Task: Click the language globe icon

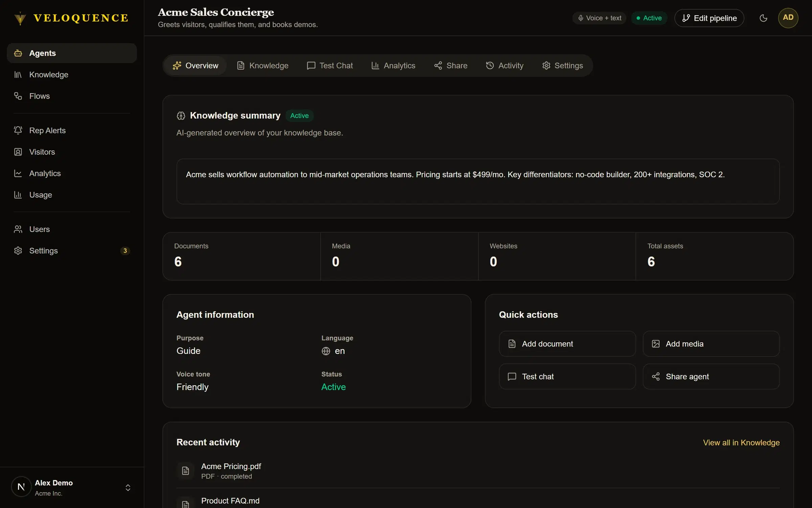Action: pos(326,351)
